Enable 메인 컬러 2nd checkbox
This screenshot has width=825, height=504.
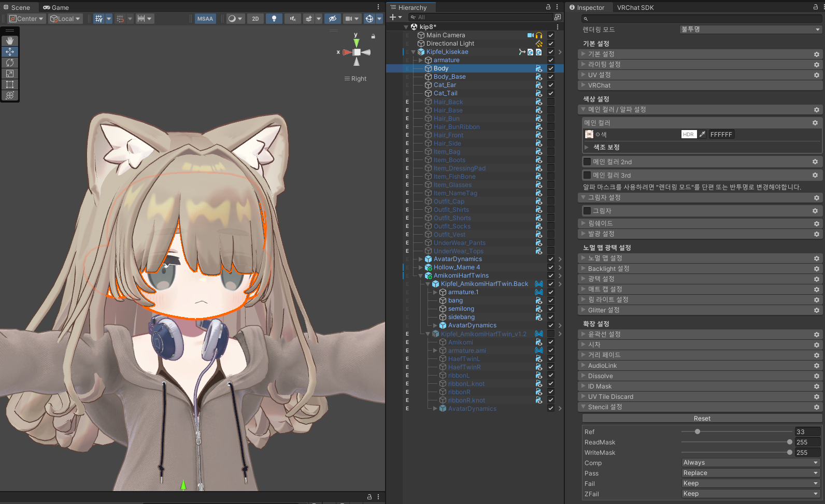pos(587,162)
